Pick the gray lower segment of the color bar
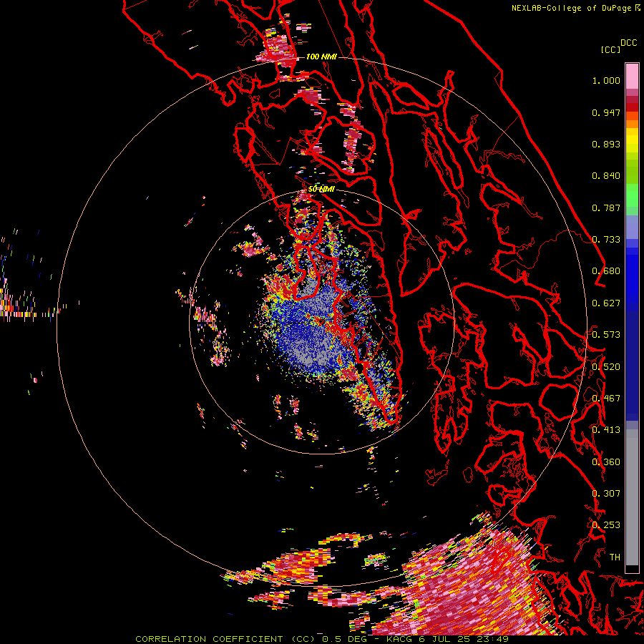 click(x=632, y=497)
